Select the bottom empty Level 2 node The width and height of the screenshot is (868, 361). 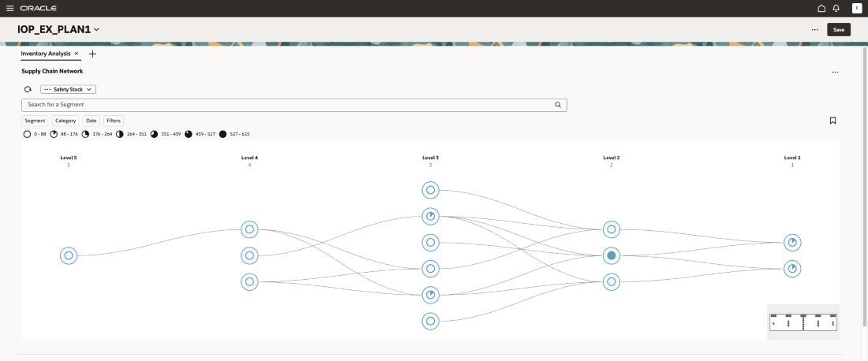click(x=611, y=282)
